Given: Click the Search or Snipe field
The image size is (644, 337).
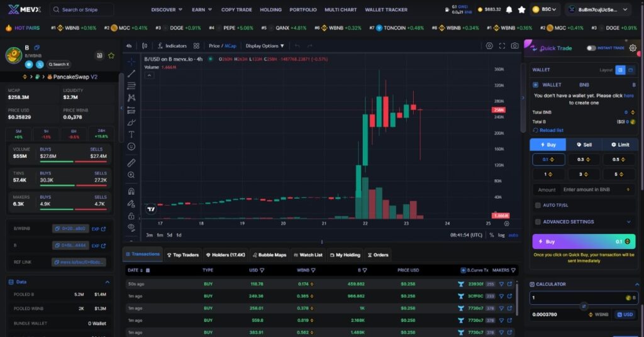Looking at the screenshot, I should pos(82,9).
